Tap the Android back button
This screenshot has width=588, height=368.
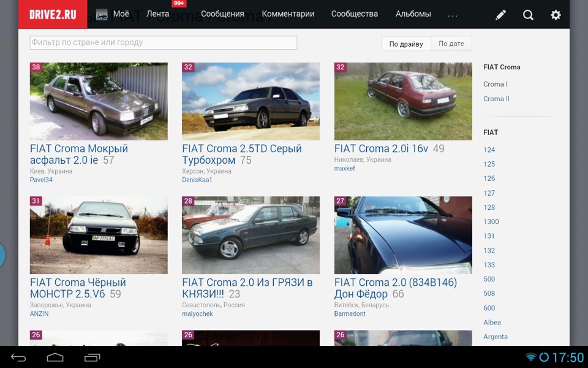[x=18, y=358]
